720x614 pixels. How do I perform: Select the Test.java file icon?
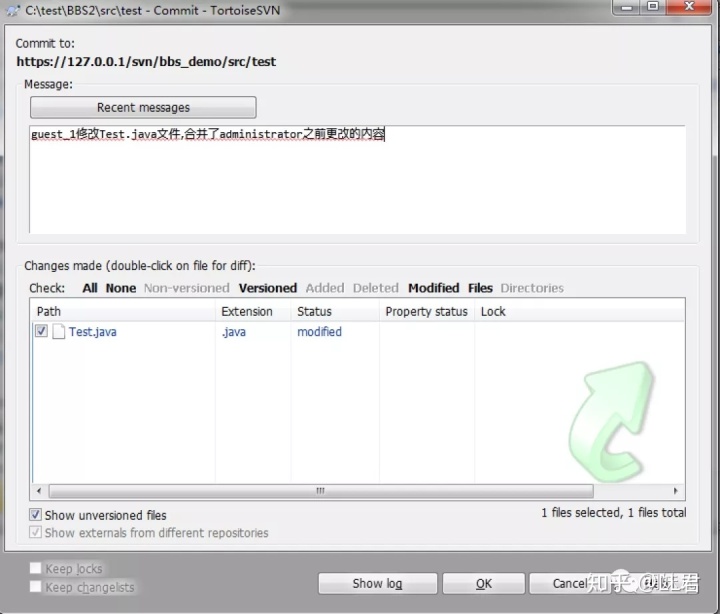click(x=58, y=332)
